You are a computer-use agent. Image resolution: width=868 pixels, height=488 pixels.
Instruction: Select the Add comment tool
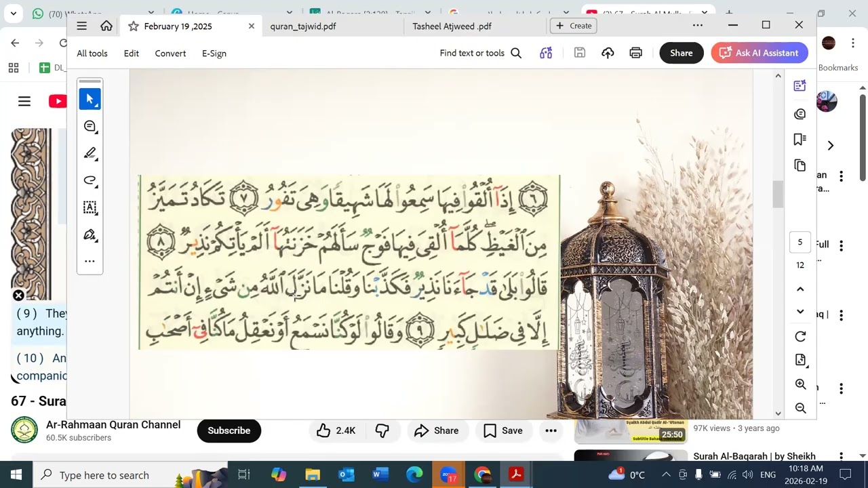point(90,126)
